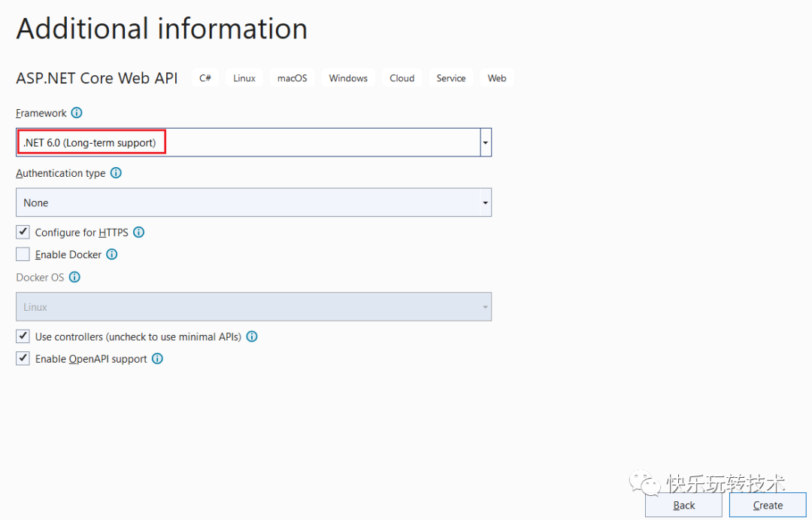Disable Enable OpenAPI support checkbox

(x=23, y=358)
